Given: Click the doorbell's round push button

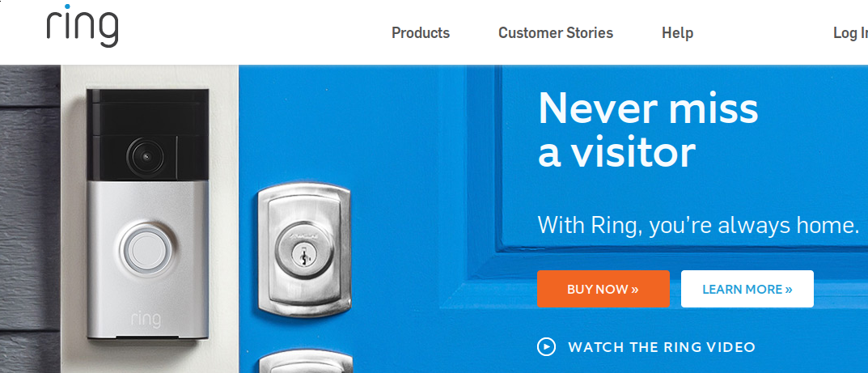Looking at the screenshot, I should (146, 250).
